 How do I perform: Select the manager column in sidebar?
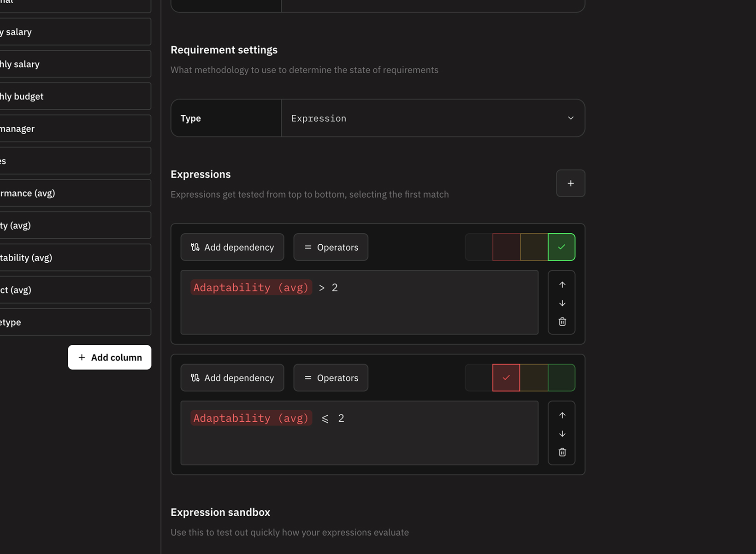click(x=74, y=129)
